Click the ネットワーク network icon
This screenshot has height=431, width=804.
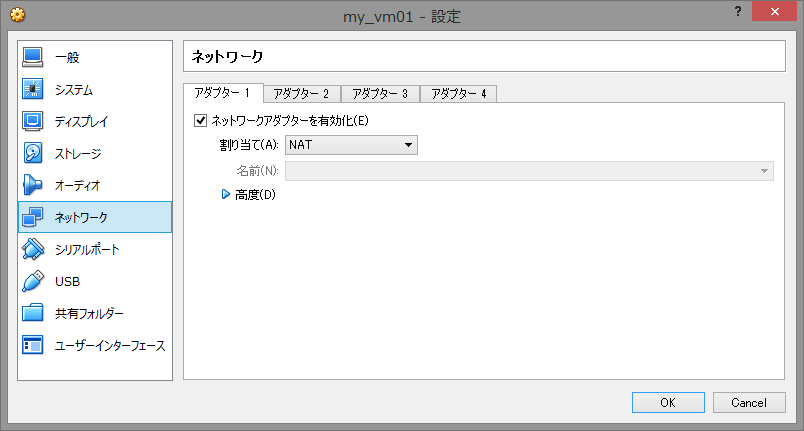[32, 217]
